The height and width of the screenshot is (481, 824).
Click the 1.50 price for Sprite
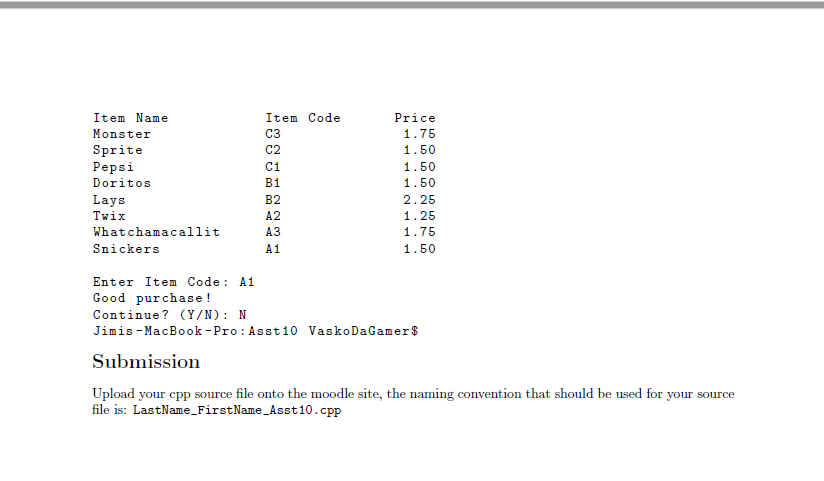coord(419,150)
